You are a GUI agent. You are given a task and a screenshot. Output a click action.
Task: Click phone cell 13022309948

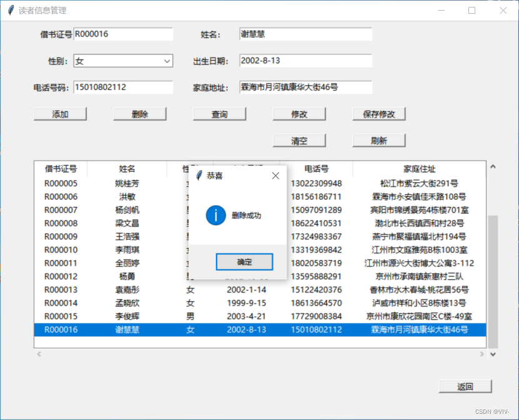(x=317, y=183)
